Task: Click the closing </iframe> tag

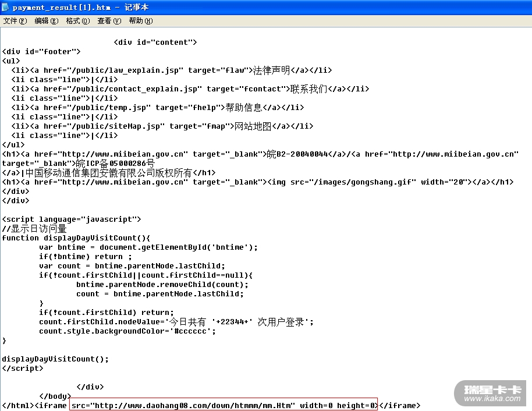Action: tap(400, 406)
